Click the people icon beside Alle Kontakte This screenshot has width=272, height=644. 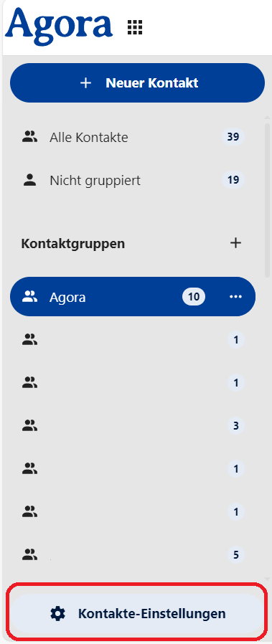(29, 136)
